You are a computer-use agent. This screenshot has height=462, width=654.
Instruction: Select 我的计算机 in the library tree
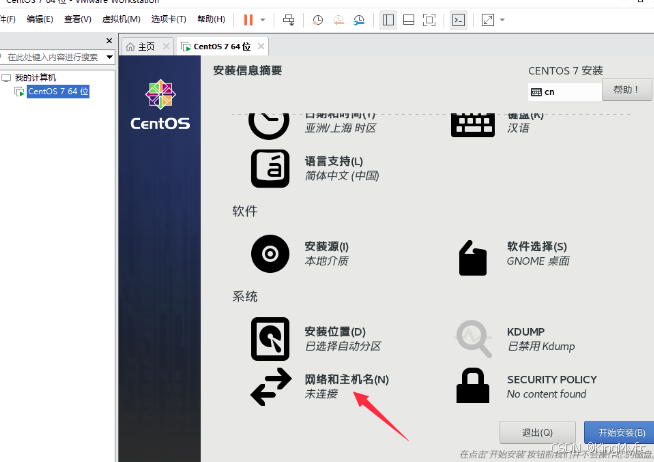point(35,78)
